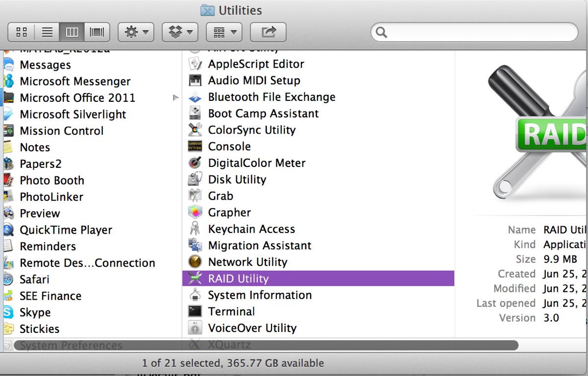Viewport: 588px width, 376px height.
Task: Select the Disk Utility name text
Action: (x=237, y=180)
